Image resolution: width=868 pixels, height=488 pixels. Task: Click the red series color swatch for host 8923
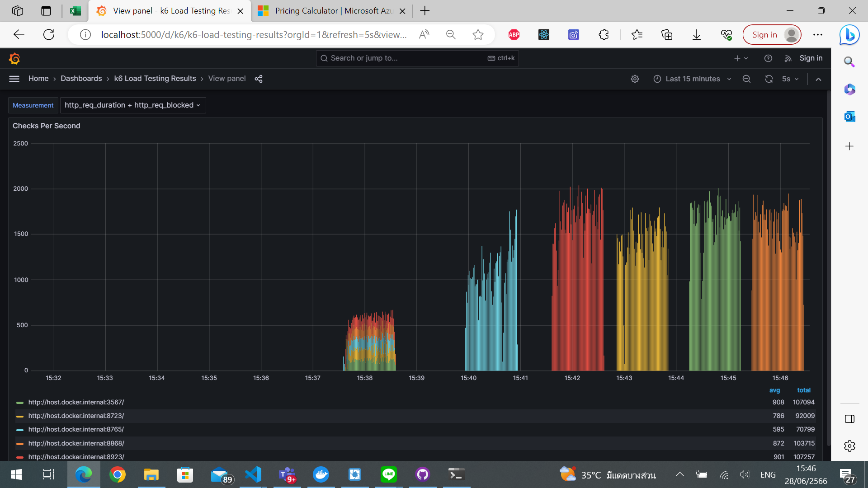pyautogui.click(x=19, y=457)
